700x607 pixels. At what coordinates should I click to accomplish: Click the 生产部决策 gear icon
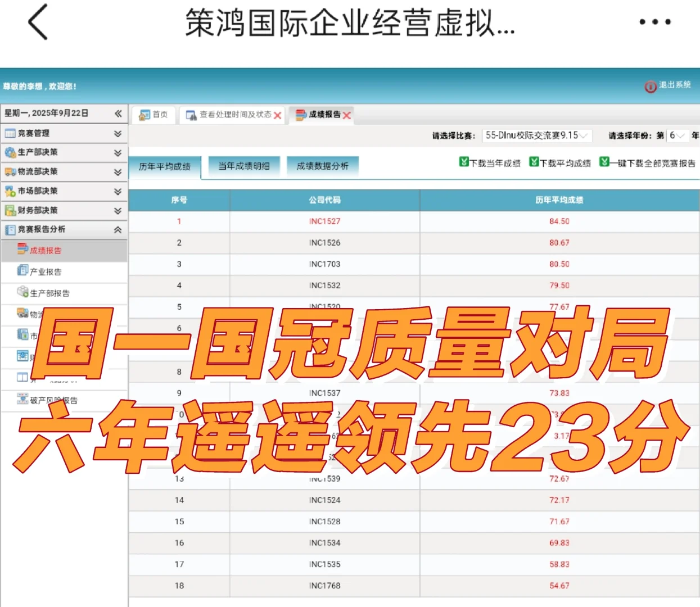[x=10, y=152]
